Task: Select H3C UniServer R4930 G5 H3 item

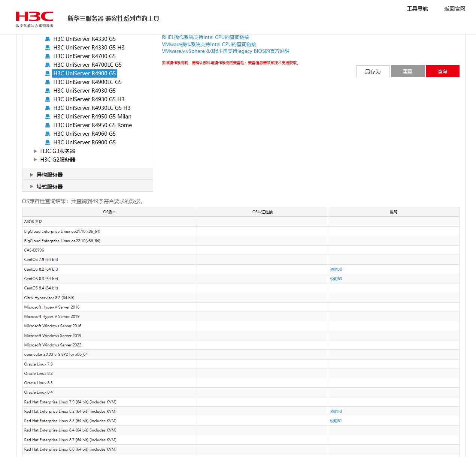Action: point(89,99)
